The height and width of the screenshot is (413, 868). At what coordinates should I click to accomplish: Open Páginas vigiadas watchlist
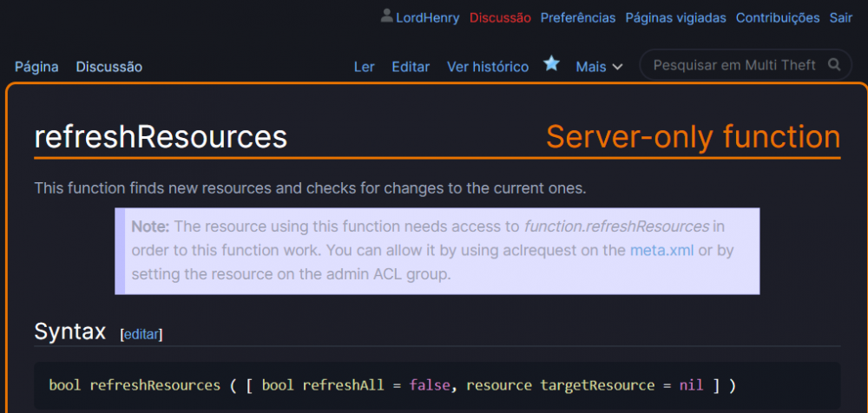click(675, 17)
